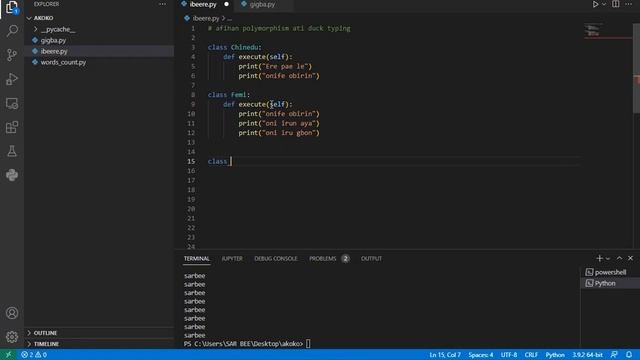The width and height of the screenshot is (640, 360).
Task: Collapse the AKOKO folder section
Action: point(99,18)
